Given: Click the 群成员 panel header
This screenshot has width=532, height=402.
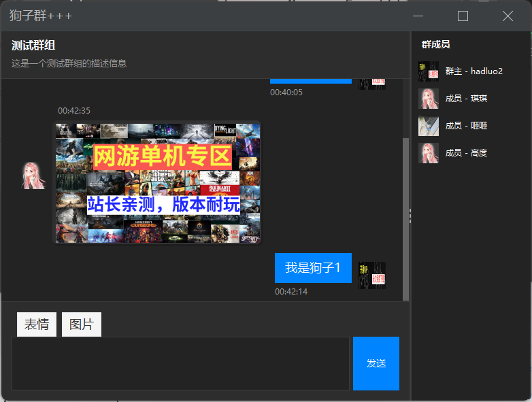Looking at the screenshot, I should [435, 44].
